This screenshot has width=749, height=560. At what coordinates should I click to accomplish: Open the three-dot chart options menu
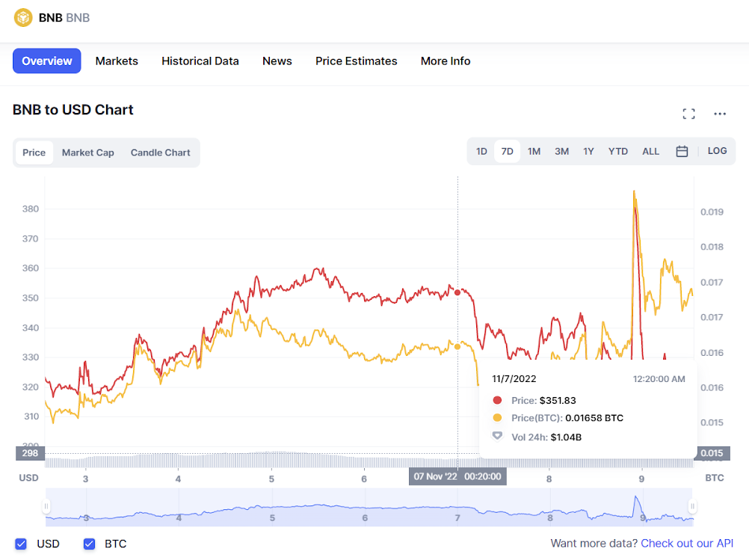click(719, 114)
